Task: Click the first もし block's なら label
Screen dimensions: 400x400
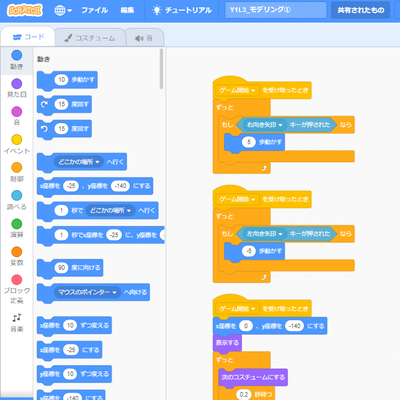Action: [346, 125]
